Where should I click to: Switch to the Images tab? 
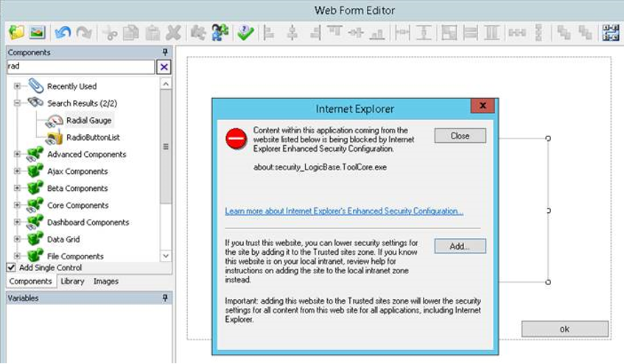pyautogui.click(x=106, y=281)
